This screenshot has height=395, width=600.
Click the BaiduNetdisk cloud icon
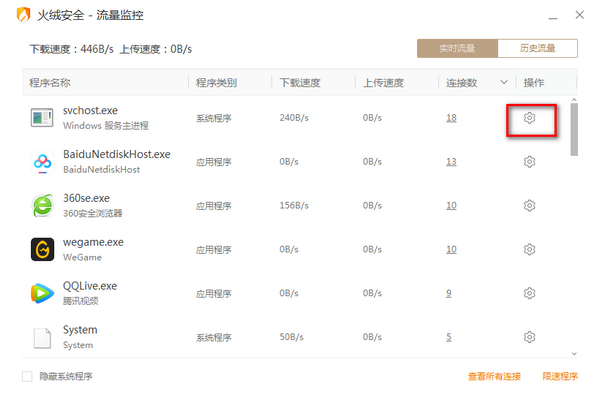click(42, 162)
